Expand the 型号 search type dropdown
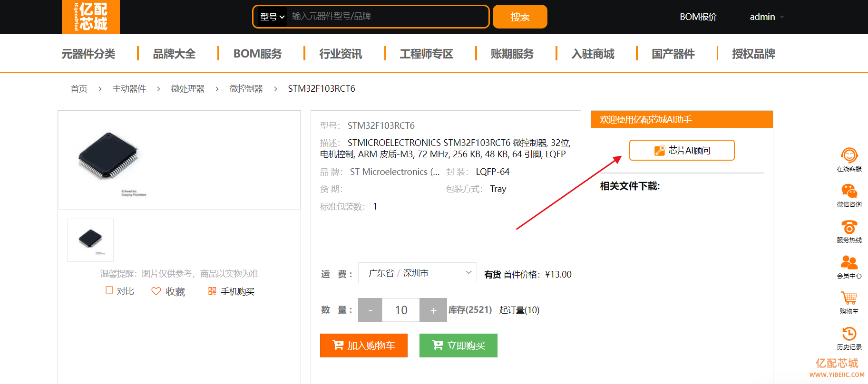 tap(272, 17)
